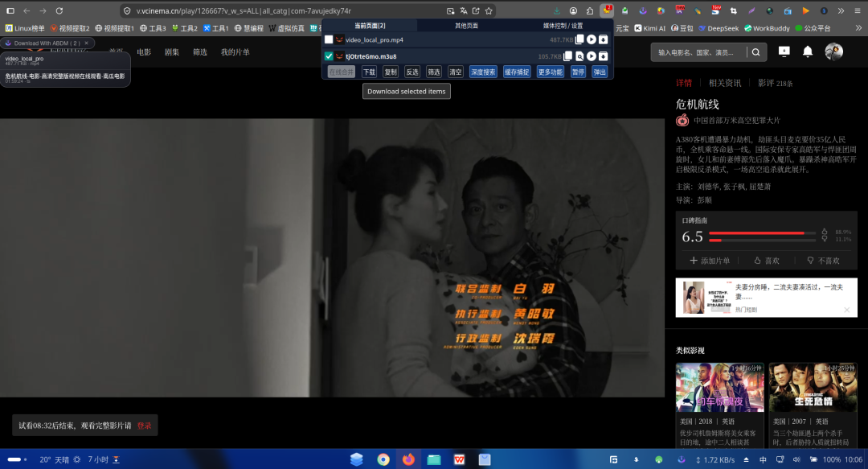The width and height of the screenshot is (868, 469).
Task: Tick the video_local_pro.mp4 checkbox
Action: point(329,40)
